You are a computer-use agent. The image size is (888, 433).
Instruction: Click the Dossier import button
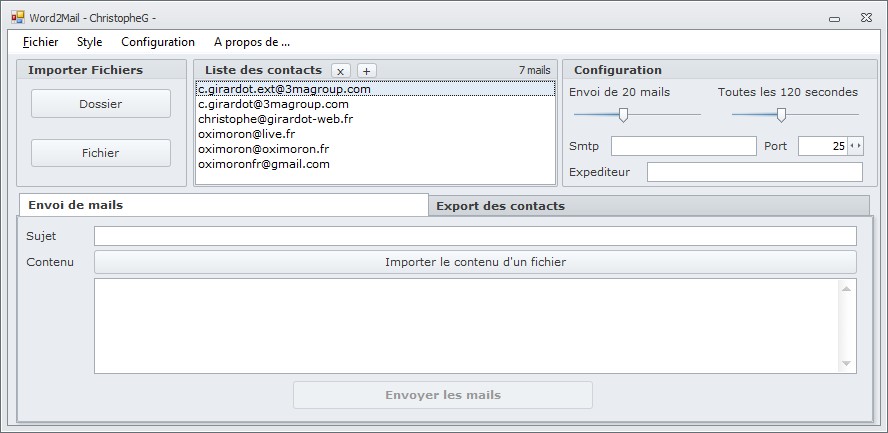click(101, 104)
